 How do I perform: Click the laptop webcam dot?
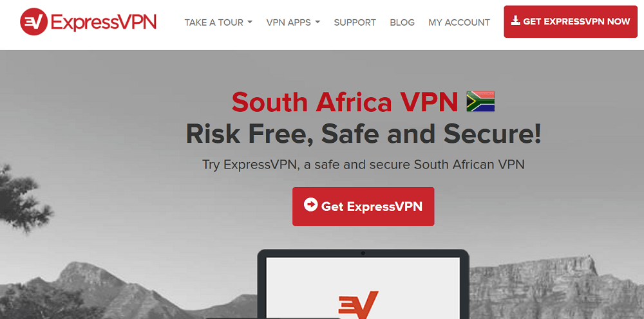point(363,253)
